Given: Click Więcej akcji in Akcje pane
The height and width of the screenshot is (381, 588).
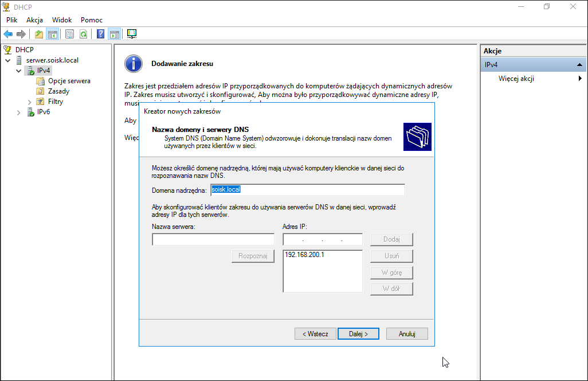Looking at the screenshot, I should pyautogui.click(x=516, y=79).
